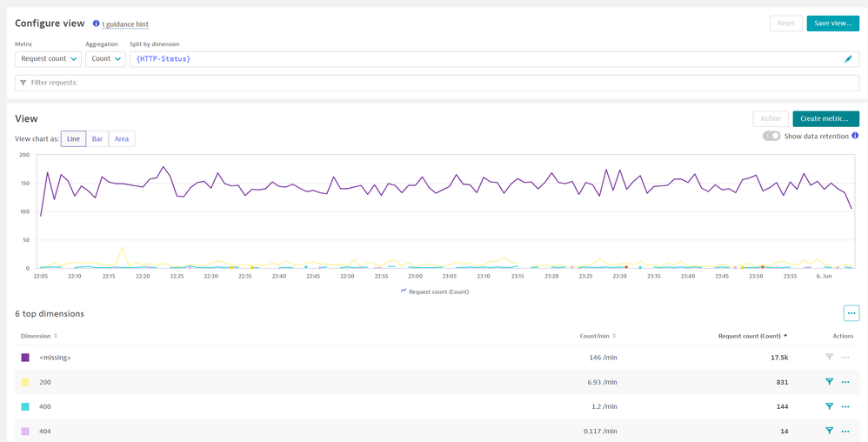
Task: Click the Create metric button
Action: (825, 119)
